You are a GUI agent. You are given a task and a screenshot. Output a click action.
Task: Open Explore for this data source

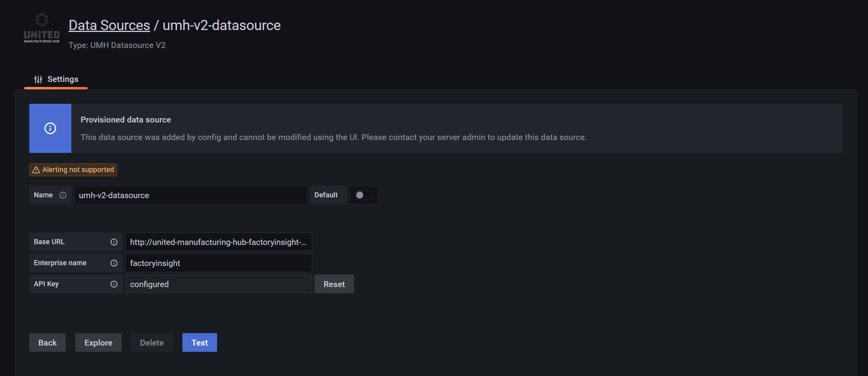click(98, 342)
